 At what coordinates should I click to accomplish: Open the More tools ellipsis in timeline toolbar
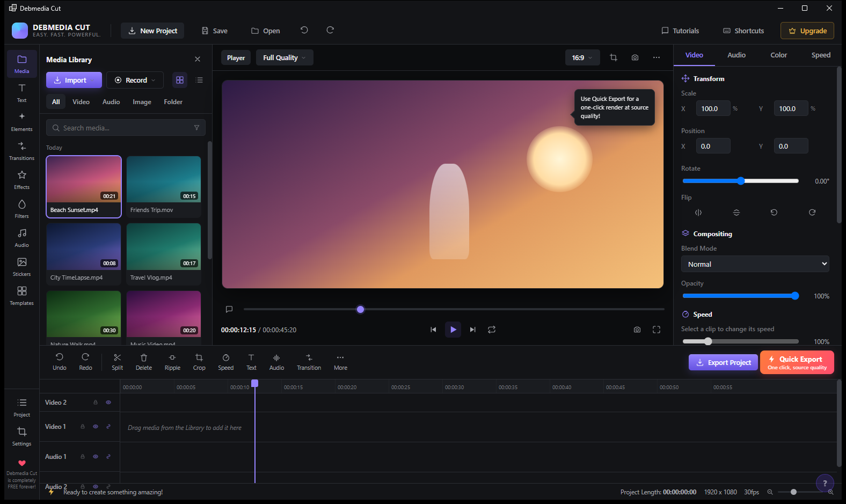[340, 362]
